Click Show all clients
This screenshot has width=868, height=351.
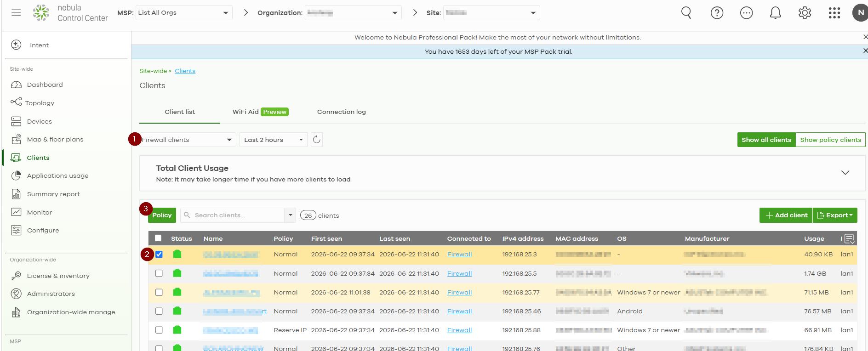pyautogui.click(x=766, y=140)
